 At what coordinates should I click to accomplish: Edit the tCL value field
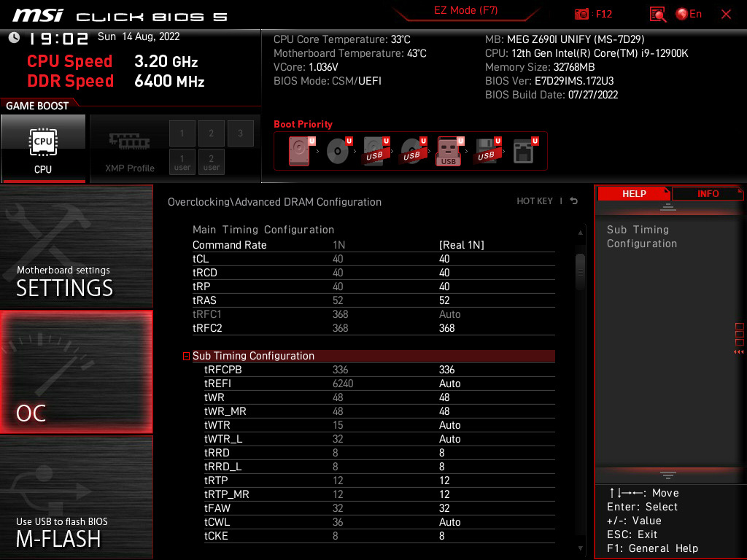pyautogui.click(x=444, y=259)
